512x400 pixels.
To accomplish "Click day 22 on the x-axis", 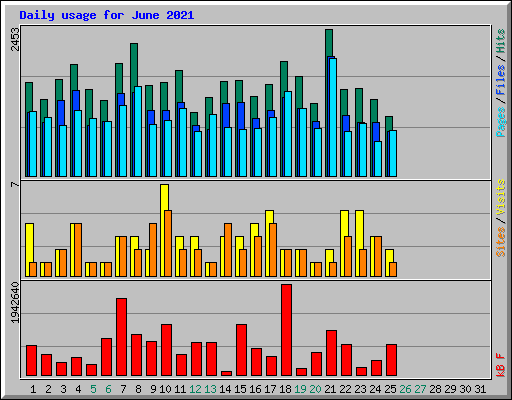I will point(345,389).
